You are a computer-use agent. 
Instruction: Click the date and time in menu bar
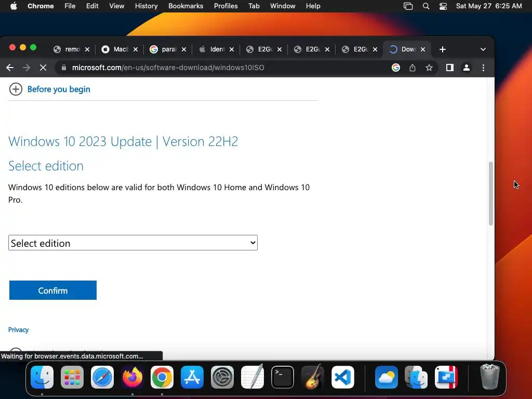tap(489, 6)
